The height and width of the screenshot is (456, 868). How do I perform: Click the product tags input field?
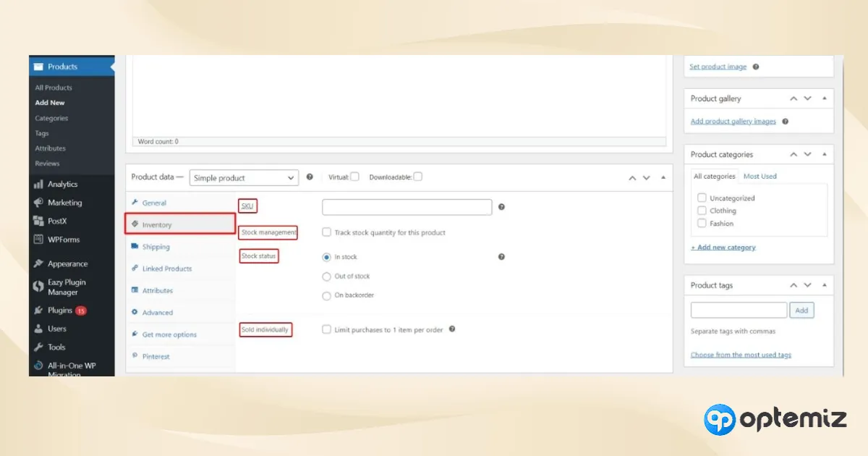click(x=739, y=311)
